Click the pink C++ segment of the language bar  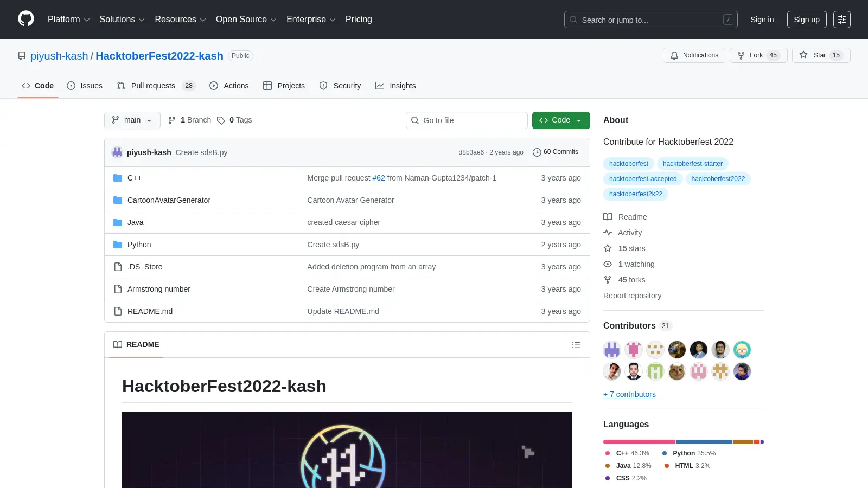tap(639, 442)
